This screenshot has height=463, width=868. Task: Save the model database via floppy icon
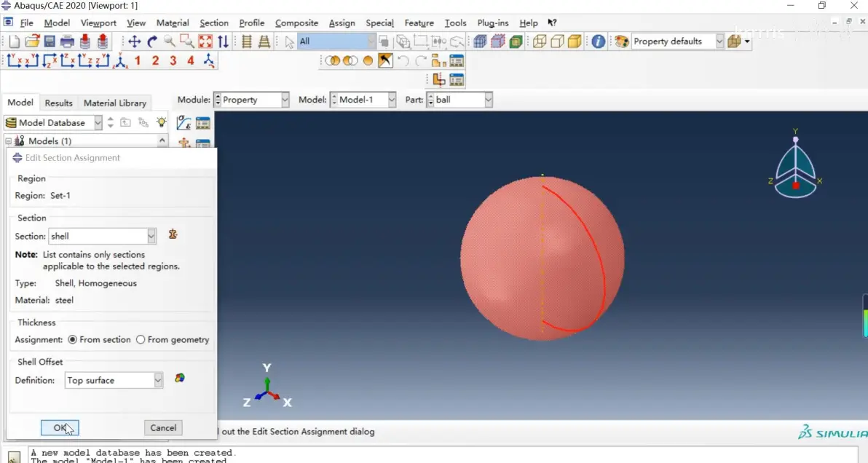point(50,41)
